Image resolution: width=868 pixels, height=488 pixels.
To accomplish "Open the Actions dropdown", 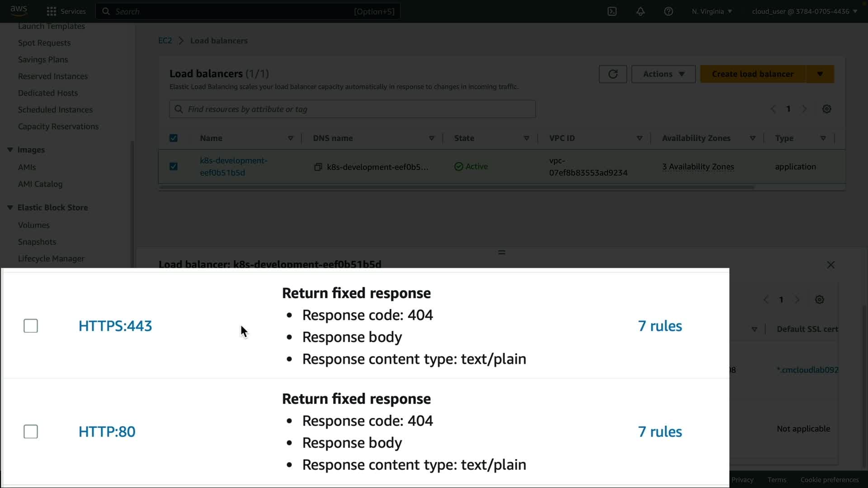I will (663, 74).
